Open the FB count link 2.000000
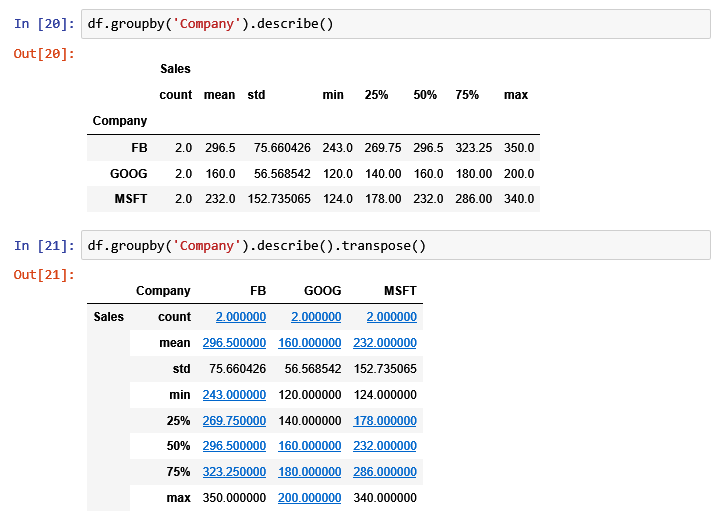 pyautogui.click(x=241, y=317)
